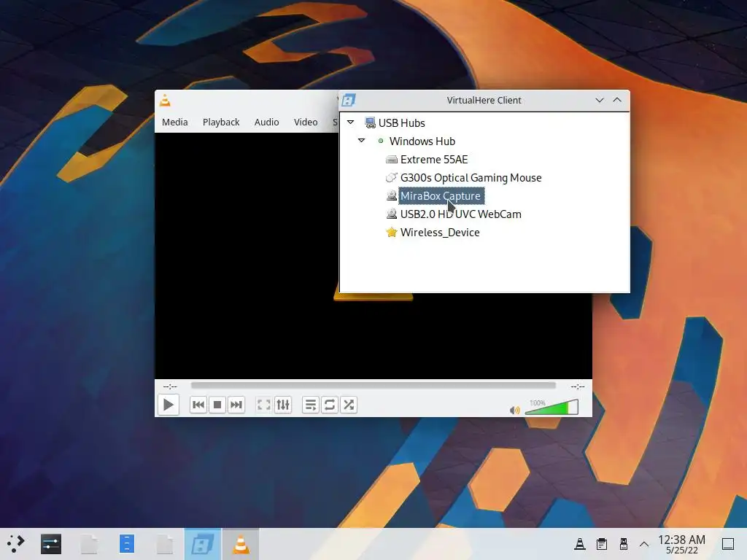Screen dimensions: 747x560
Task: Select USB2.0 HD UVC WebCam
Action: tap(461, 214)
